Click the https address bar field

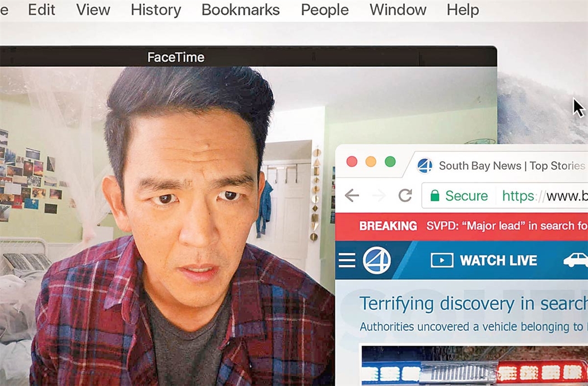(538, 196)
